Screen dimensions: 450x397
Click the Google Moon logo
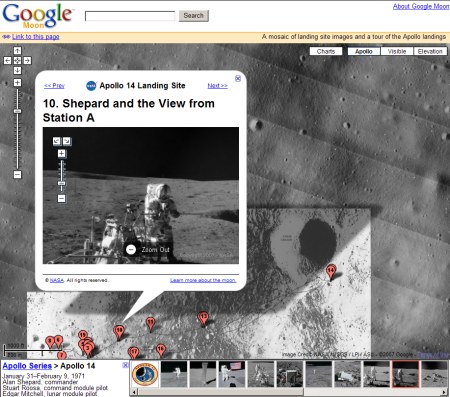click(x=37, y=16)
